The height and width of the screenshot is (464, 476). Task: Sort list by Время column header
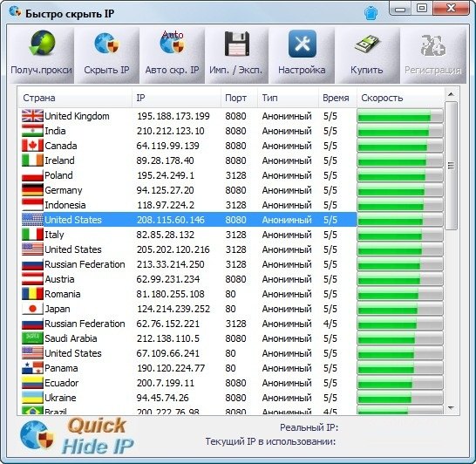pyautogui.click(x=337, y=98)
